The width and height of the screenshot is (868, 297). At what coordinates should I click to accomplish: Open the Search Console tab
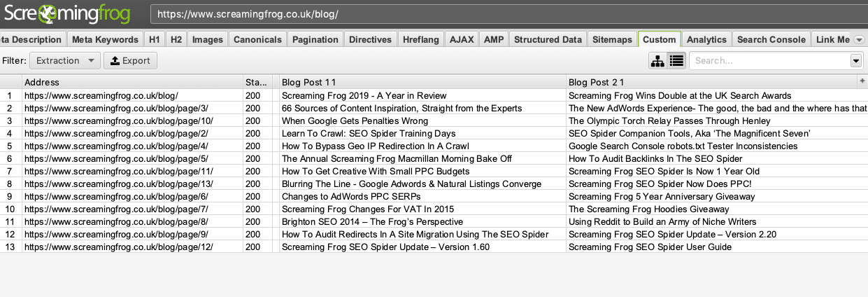[x=771, y=40]
